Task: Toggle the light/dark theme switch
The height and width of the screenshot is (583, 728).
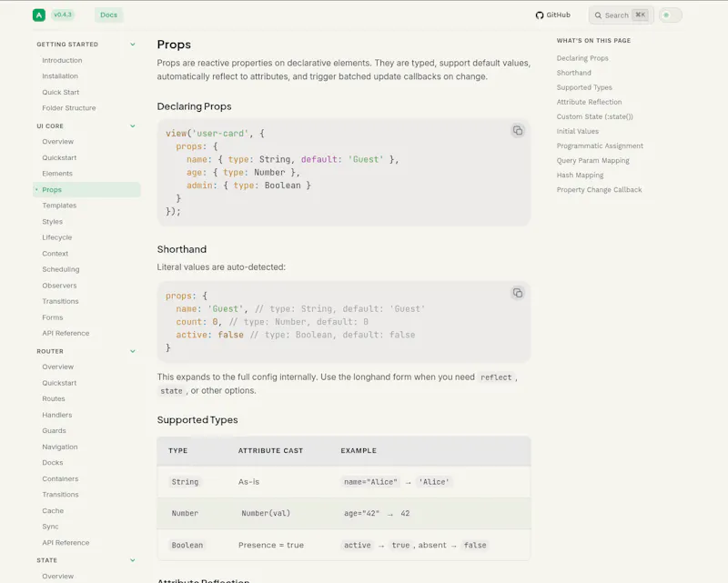Action: [671, 15]
